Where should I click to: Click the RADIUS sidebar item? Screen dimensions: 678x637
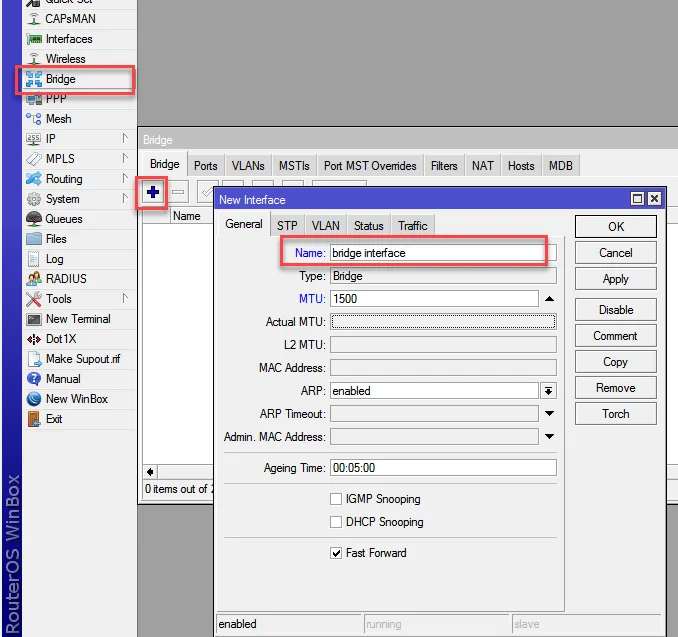click(x=66, y=279)
